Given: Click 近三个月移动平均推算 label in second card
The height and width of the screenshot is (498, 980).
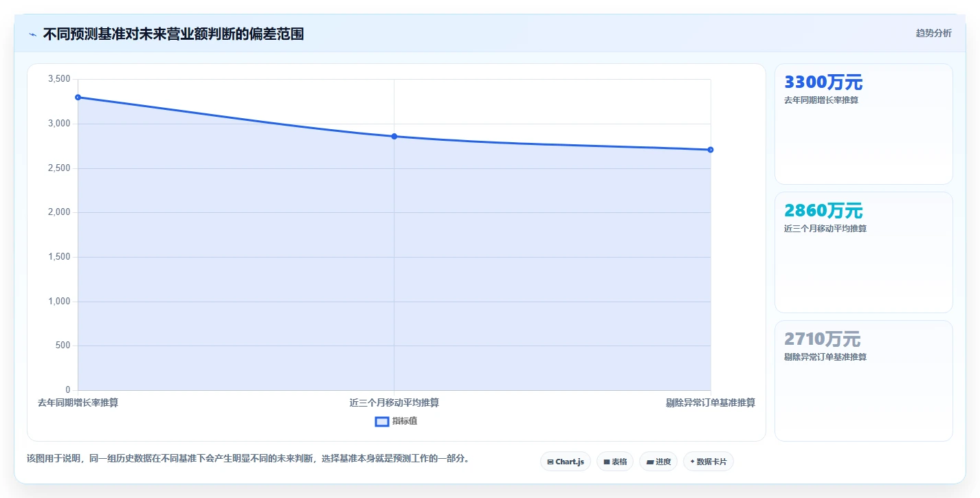Looking at the screenshot, I should click(x=825, y=229).
